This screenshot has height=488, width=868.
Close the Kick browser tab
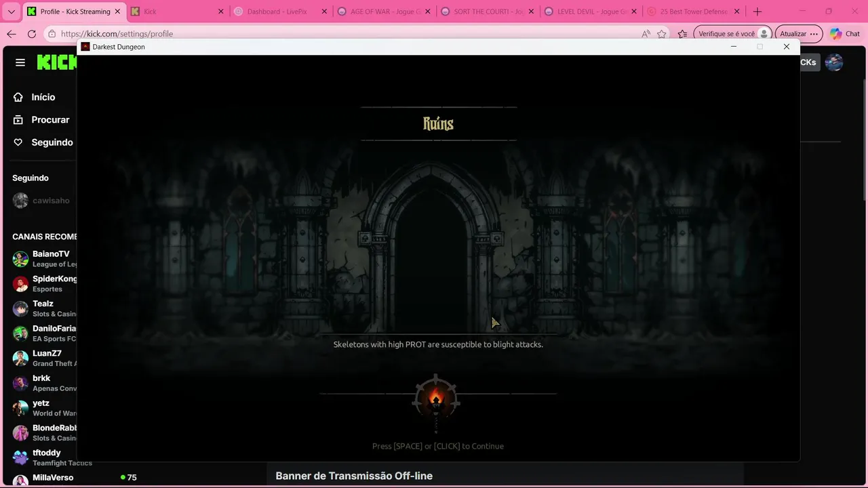(220, 12)
